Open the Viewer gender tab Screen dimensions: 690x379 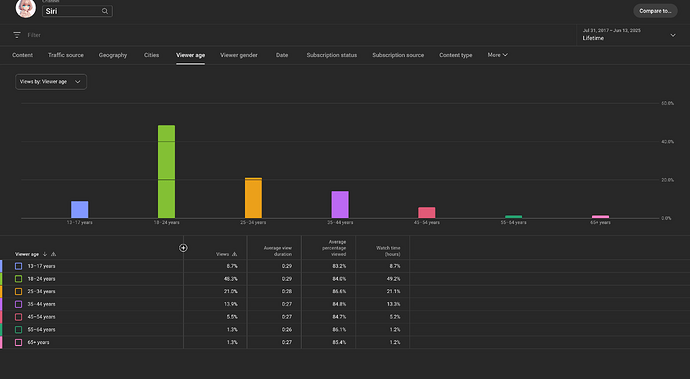pos(239,55)
